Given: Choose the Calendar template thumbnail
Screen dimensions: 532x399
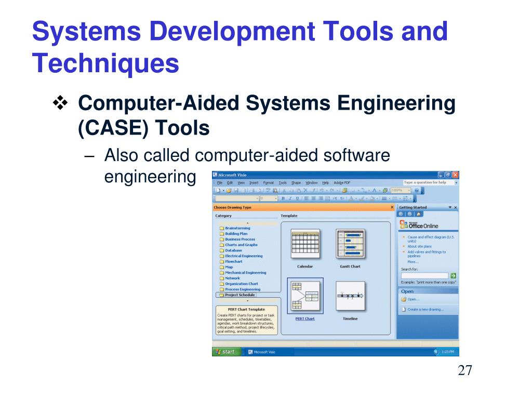Looking at the screenshot, I should click(x=305, y=244).
